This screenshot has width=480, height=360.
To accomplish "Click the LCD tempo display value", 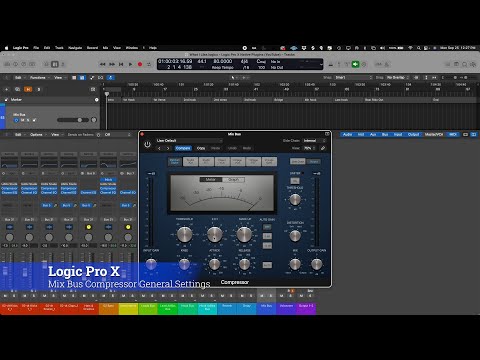I will tap(223, 62).
